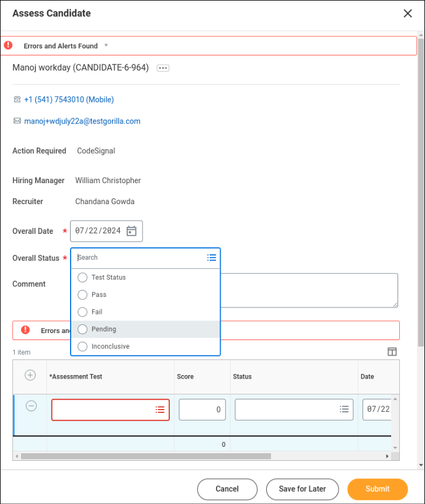
Task: Click the add row plus icon in table
Action: tap(29, 376)
